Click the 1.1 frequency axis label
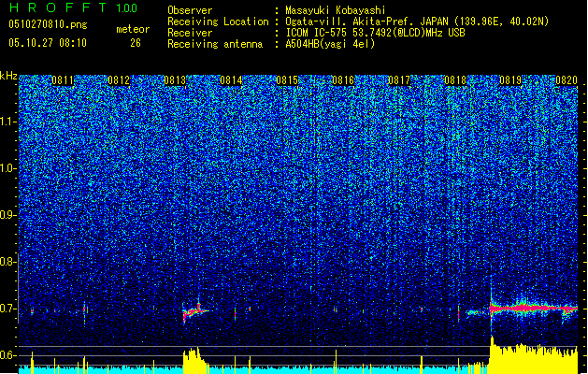 pyautogui.click(x=8, y=122)
